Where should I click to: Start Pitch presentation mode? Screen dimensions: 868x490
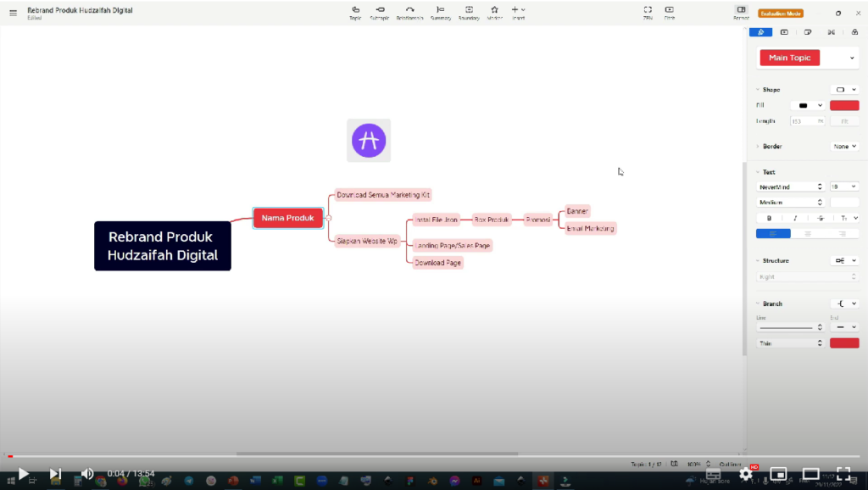click(670, 10)
